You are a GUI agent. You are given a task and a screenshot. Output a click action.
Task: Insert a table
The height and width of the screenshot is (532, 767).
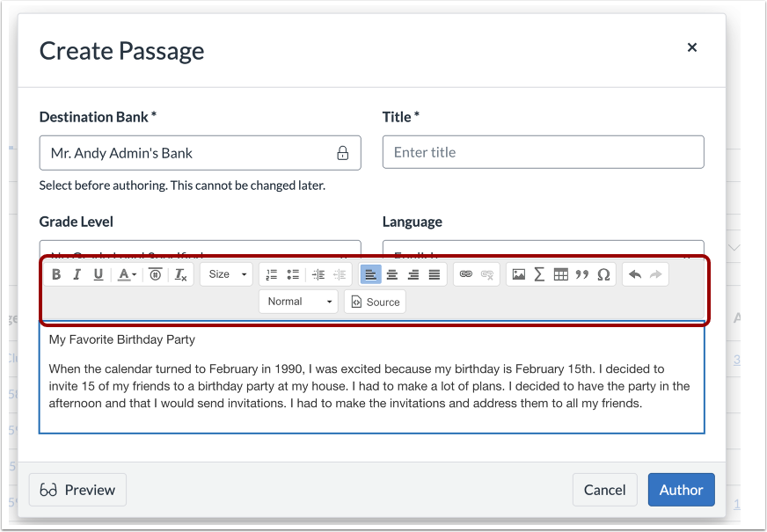[x=560, y=273]
